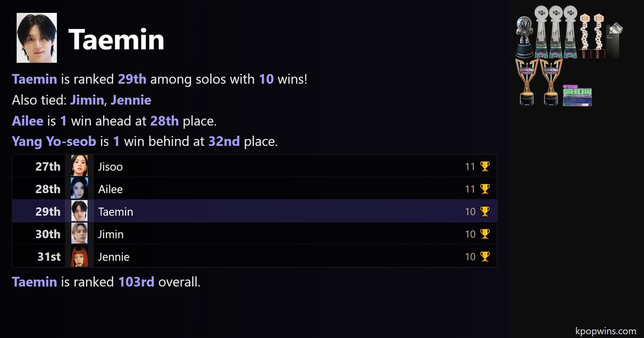Screen dimensions: 644x338
Task: Click Taemin's name in the ranked overall sentence
Action: coord(34,282)
